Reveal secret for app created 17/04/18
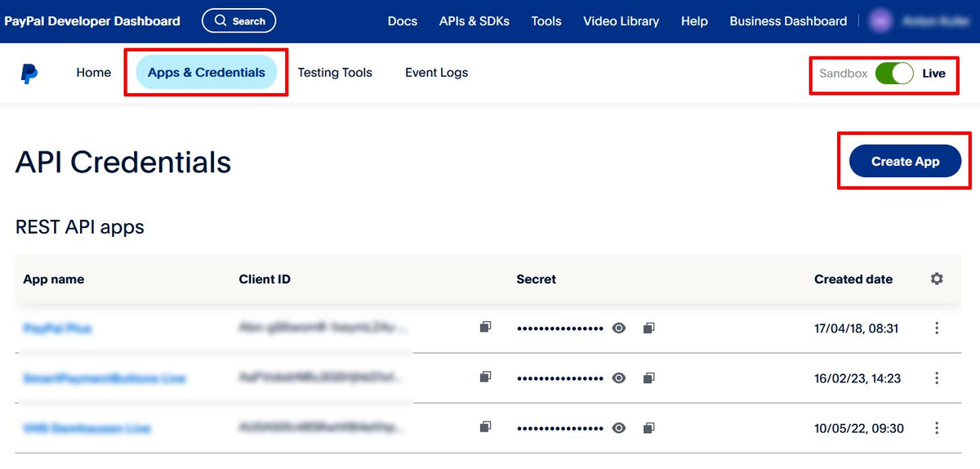Viewport: 980px width, 469px height. [619, 328]
